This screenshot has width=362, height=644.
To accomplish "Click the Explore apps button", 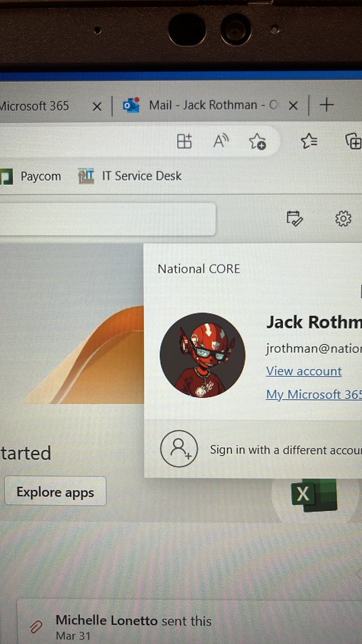I will (55, 492).
